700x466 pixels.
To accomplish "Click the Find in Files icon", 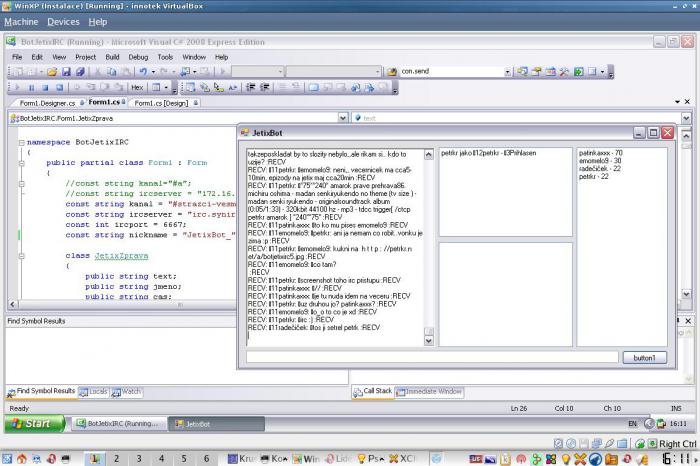I will [392, 71].
